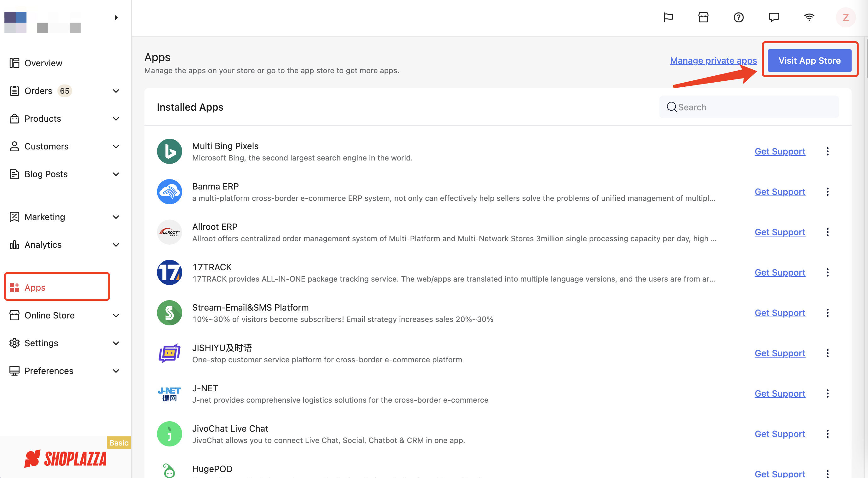Click the JISHIYU app icon

(x=170, y=353)
